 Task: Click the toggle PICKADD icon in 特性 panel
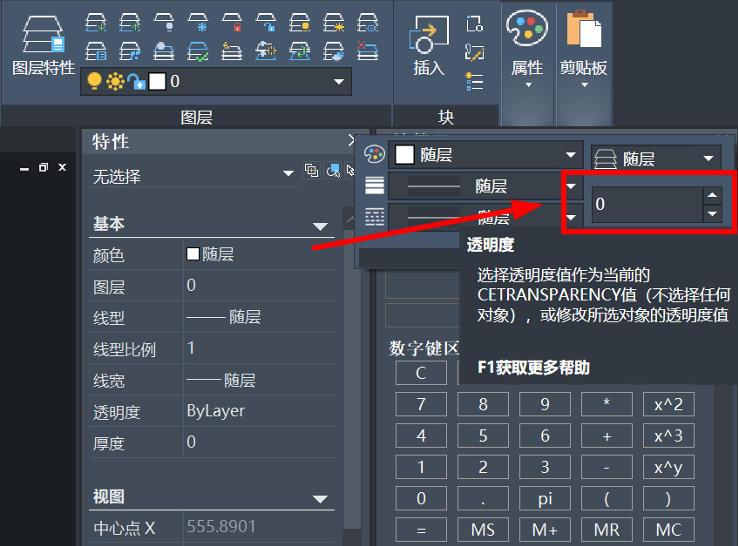(x=313, y=171)
